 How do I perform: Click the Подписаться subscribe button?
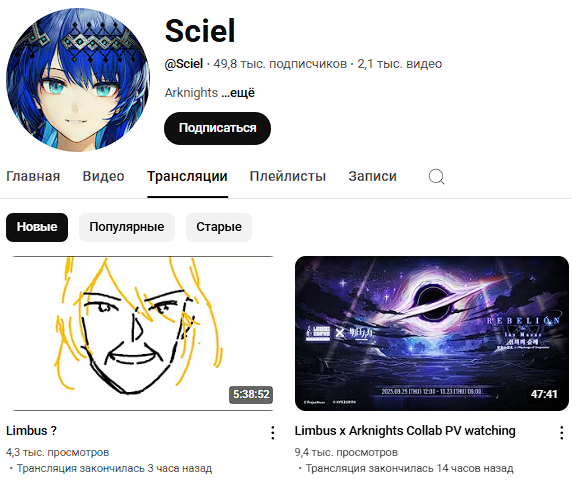pos(217,128)
